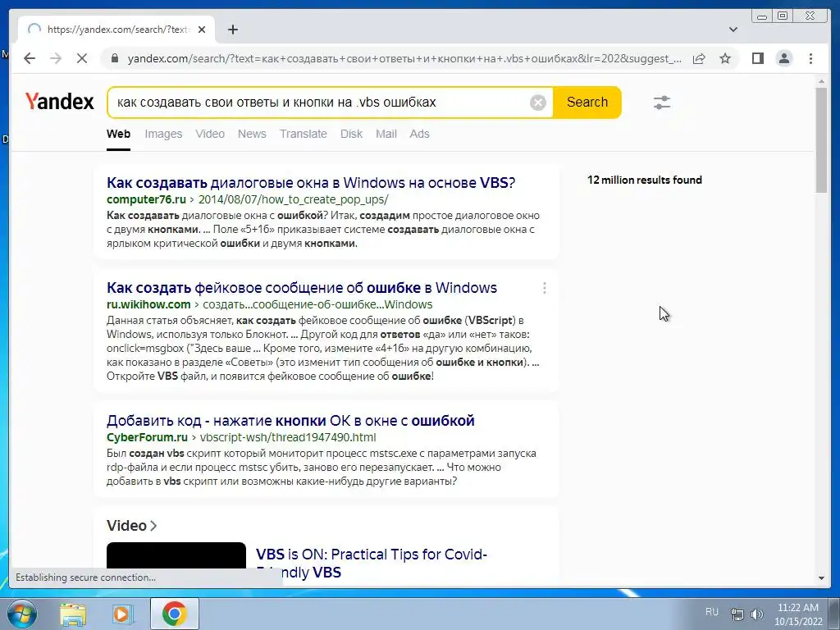Click the yellow Search button
This screenshot has height=630, width=840.
point(587,103)
